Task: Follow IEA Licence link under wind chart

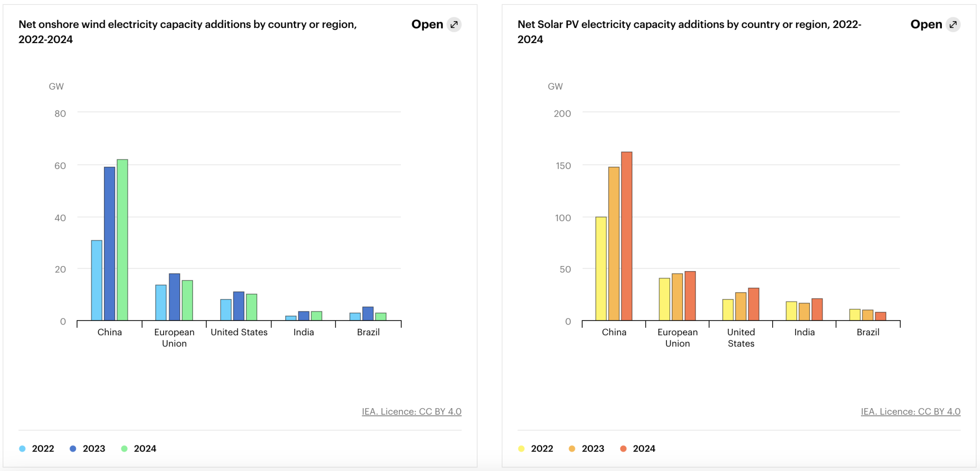Action: (412, 412)
